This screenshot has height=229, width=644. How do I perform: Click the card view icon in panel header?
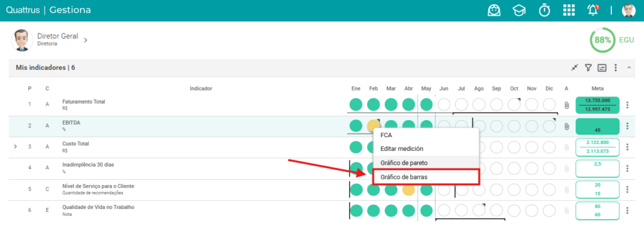602,68
